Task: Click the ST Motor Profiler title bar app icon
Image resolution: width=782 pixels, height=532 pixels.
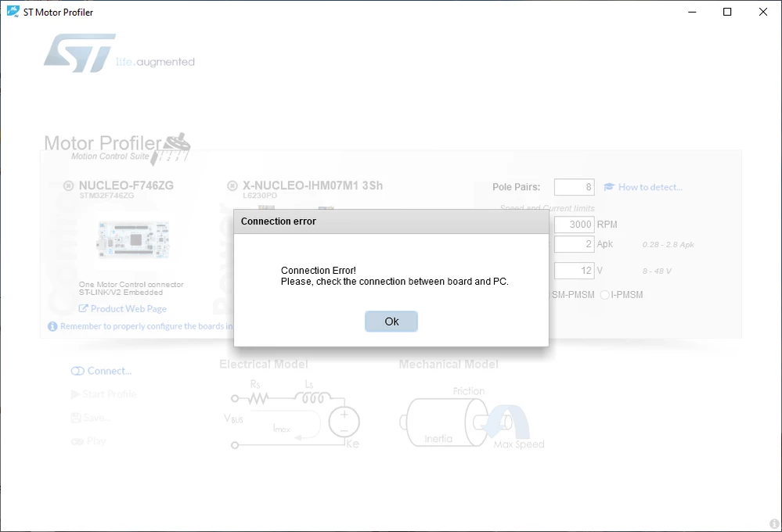Action: 13,12
